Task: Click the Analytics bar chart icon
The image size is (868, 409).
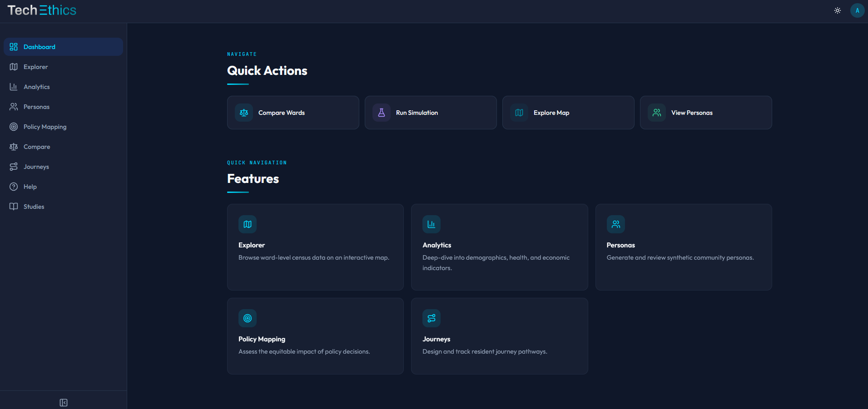Action: 14,86
